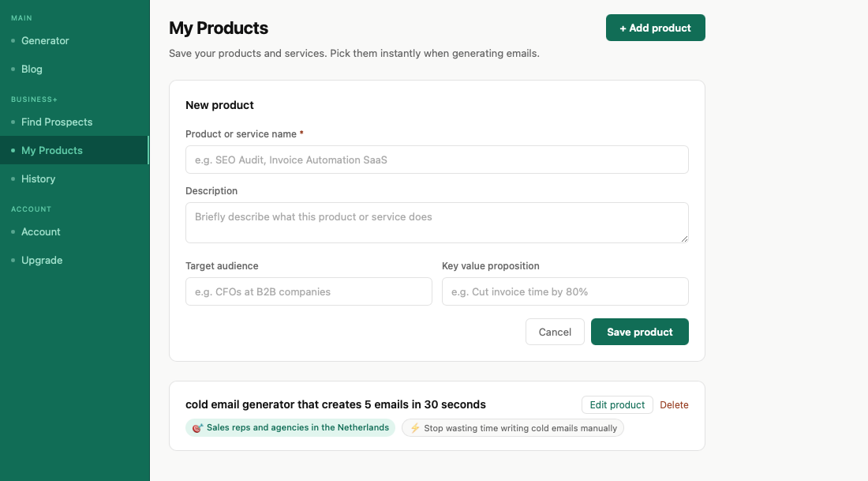The image size is (868, 481).
Task: Save the new product
Action: point(639,332)
